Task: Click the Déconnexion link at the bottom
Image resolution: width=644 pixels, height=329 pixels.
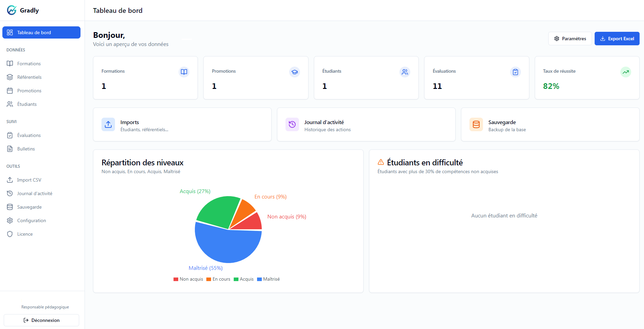Action: click(x=41, y=320)
